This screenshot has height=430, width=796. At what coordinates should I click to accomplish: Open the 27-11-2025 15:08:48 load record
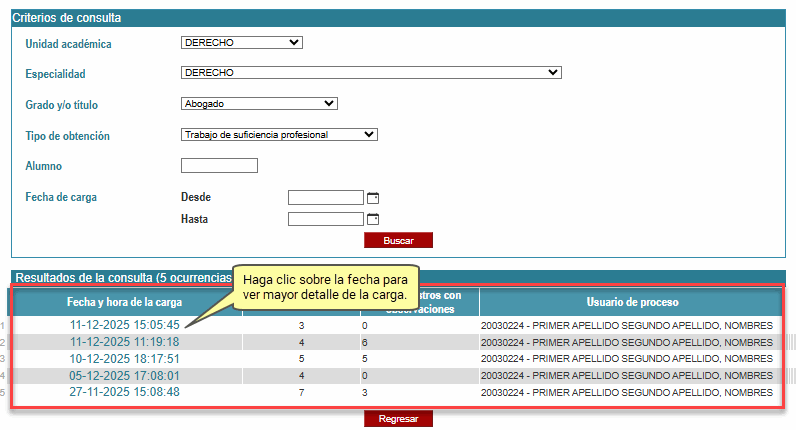click(x=124, y=392)
